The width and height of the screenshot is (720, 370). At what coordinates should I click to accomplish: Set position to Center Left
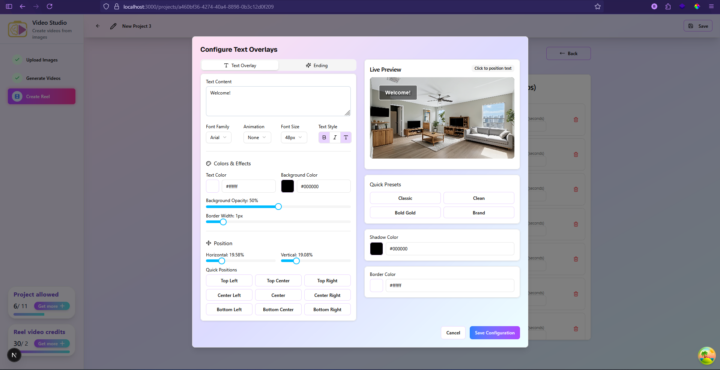click(229, 295)
